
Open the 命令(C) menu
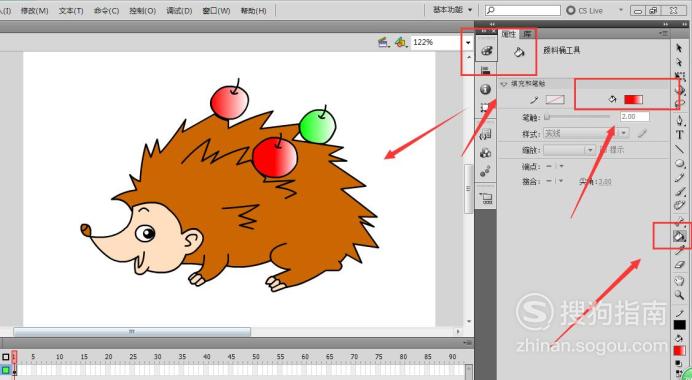[106, 11]
